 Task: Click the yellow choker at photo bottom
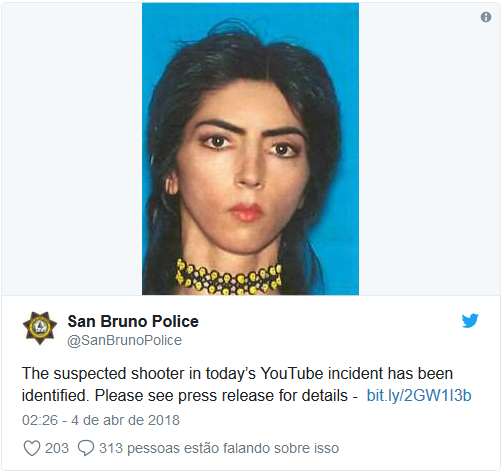(x=229, y=278)
